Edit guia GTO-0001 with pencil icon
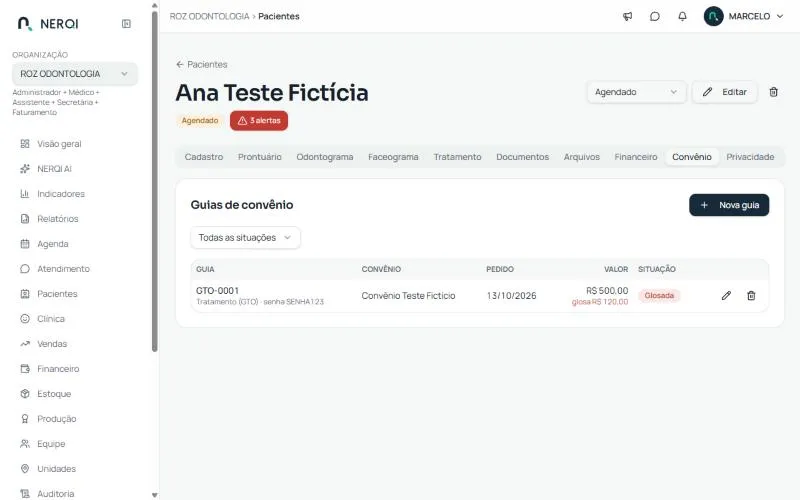Image resolution: width=800 pixels, height=500 pixels. pyautogui.click(x=726, y=295)
